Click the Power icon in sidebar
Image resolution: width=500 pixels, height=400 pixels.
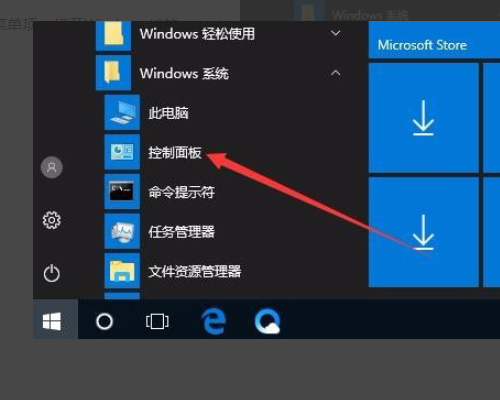point(52,273)
